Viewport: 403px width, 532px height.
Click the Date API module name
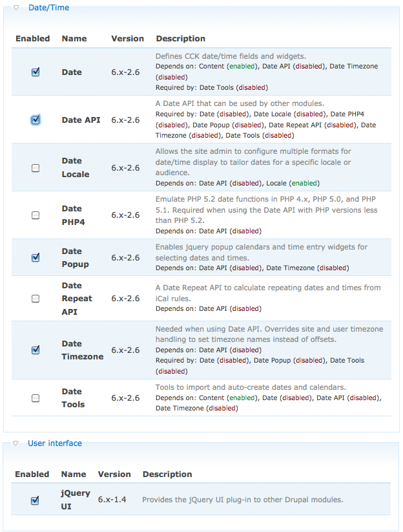(x=81, y=120)
